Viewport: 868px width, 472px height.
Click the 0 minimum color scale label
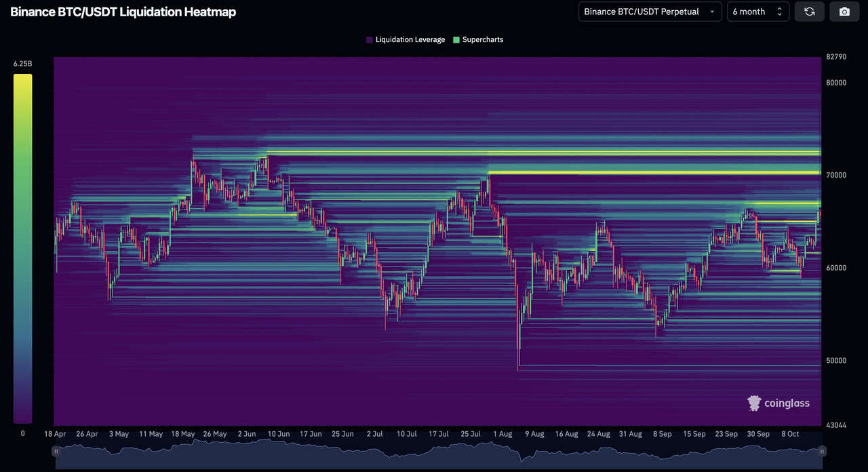point(22,433)
